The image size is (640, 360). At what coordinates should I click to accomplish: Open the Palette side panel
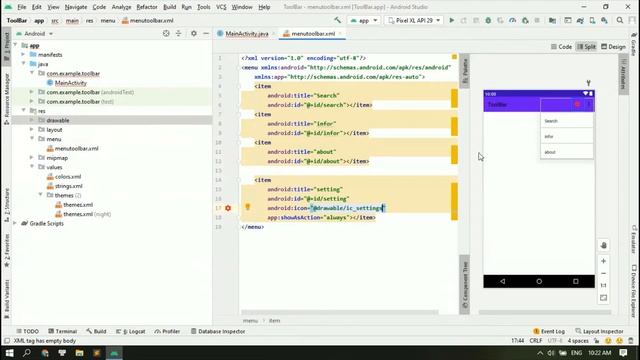click(464, 71)
